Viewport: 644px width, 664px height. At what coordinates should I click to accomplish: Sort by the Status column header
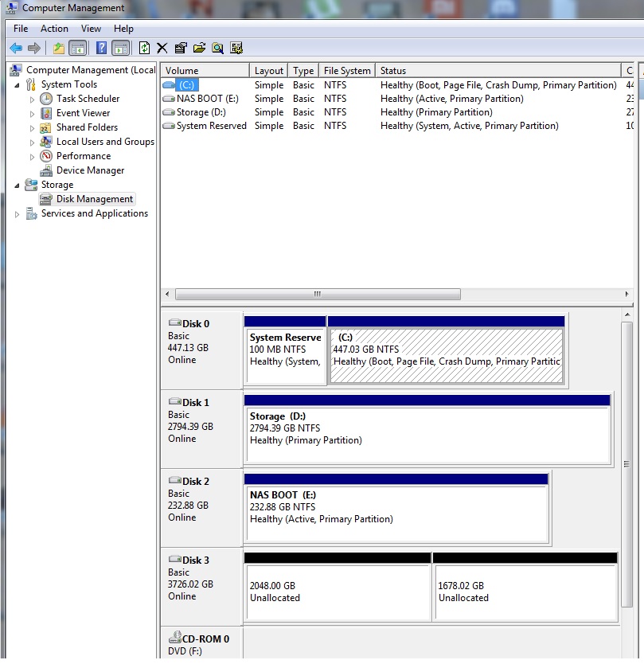point(498,70)
